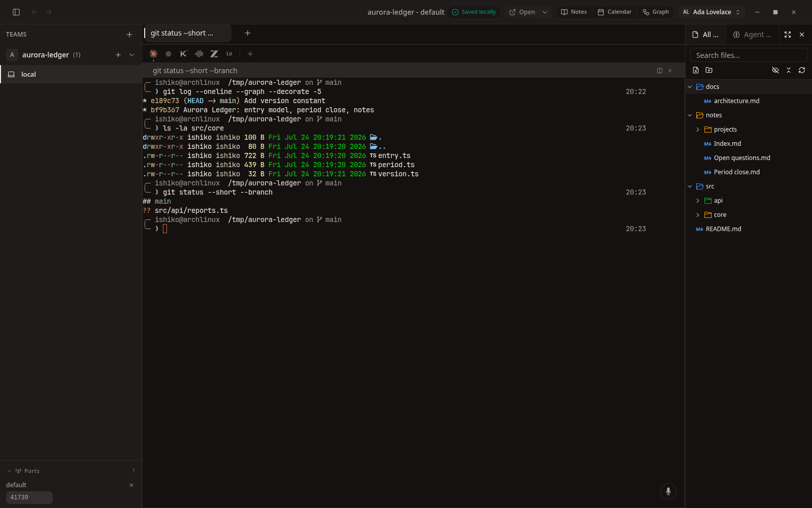Close the file panel

tap(802, 35)
